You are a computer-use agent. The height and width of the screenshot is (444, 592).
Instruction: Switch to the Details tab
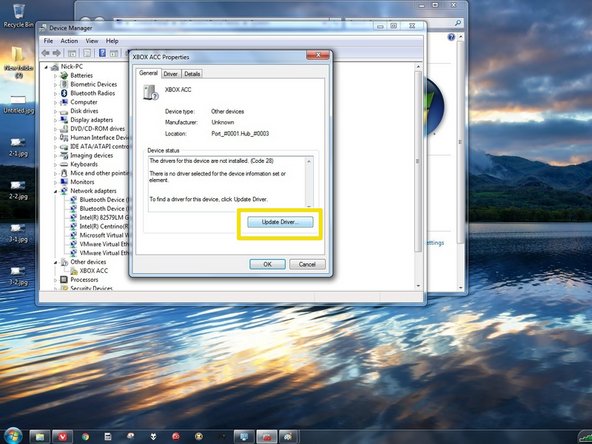(192, 74)
